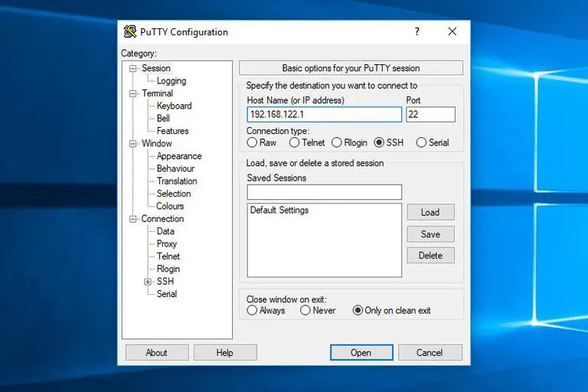Click the Host Name input field

pos(324,114)
